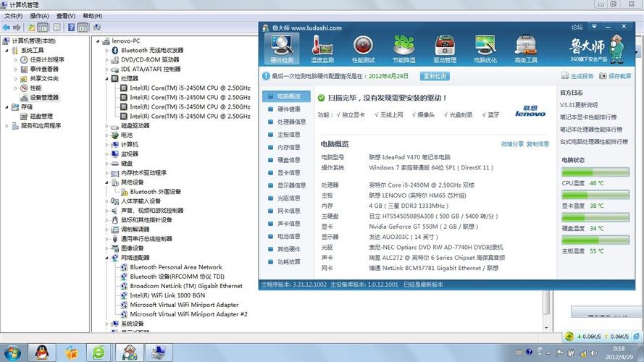Collapse 系统工具 tree node
This screenshot has width=644, height=362.
point(7,50)
